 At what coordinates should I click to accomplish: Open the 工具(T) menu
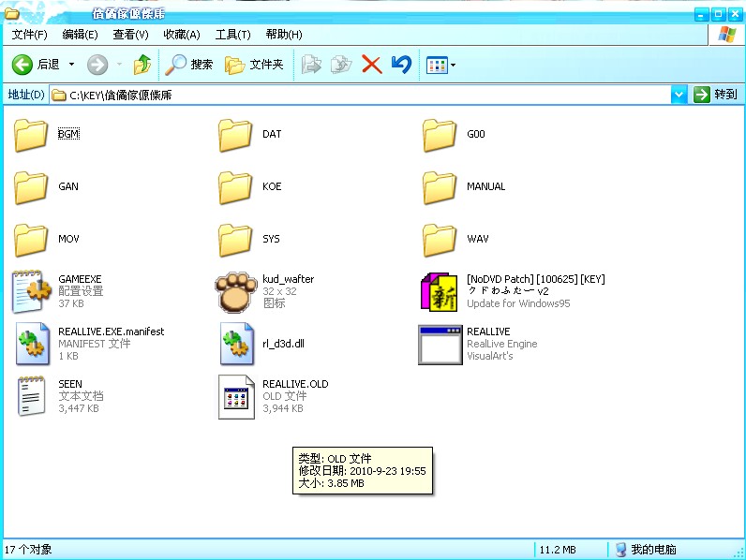[x=232, y=35]
